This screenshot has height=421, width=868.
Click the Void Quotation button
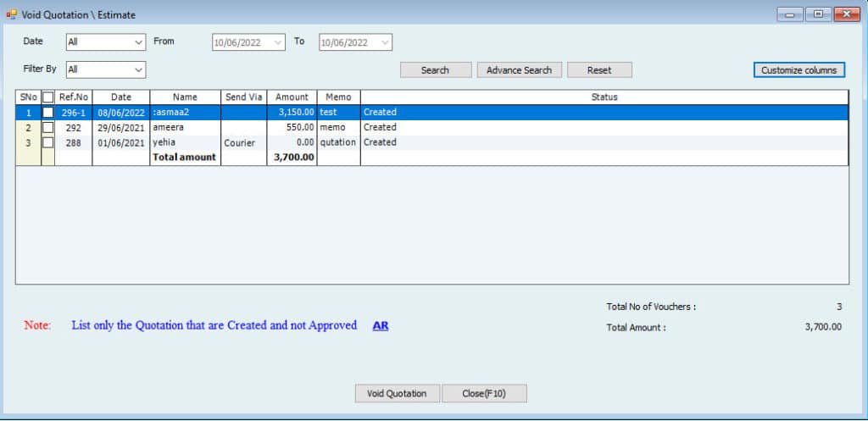click(x=397, y=393)
